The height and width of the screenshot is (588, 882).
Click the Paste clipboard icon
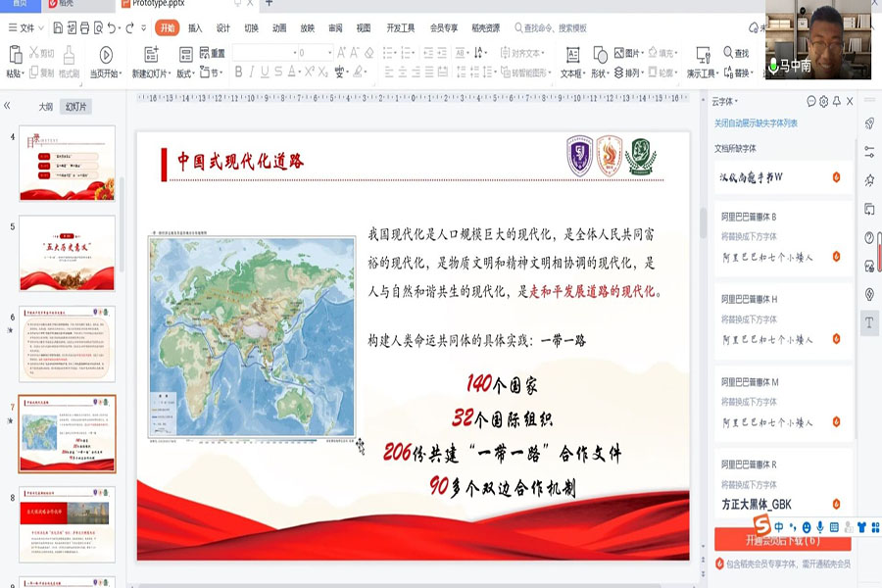tap(15, 55)
